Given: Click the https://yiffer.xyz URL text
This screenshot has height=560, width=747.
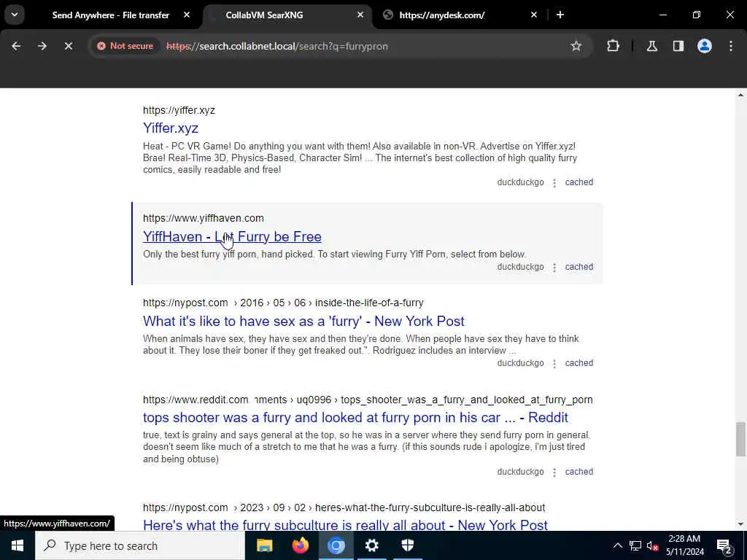Looking at the screenshot, I should (179, 111).
